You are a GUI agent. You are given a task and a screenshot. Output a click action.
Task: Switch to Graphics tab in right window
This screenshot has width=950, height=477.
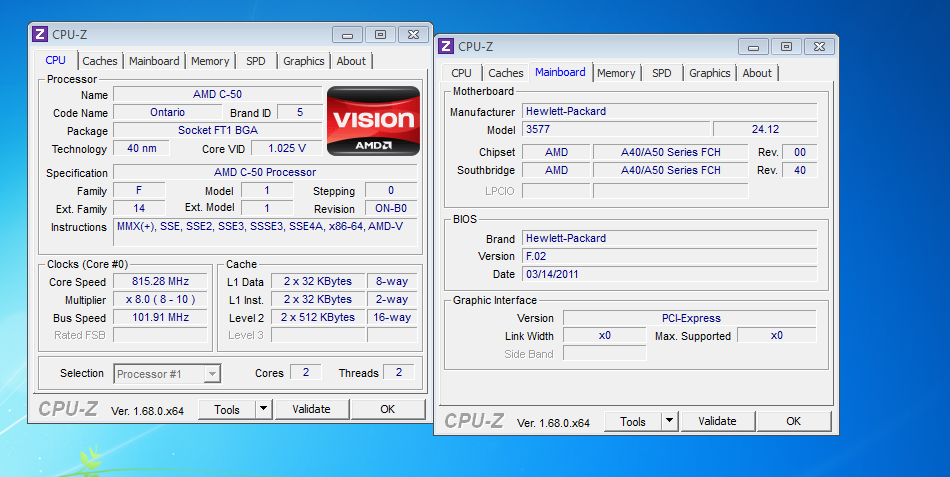[709, 73]
